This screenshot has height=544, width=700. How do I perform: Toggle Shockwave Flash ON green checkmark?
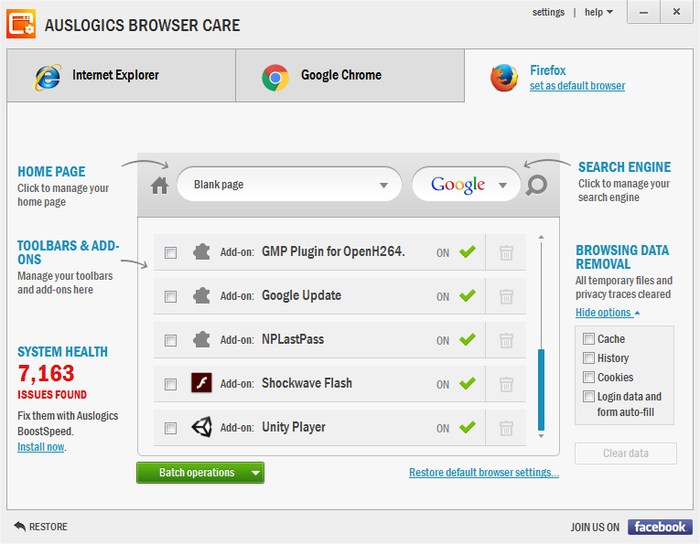(467, 383)
